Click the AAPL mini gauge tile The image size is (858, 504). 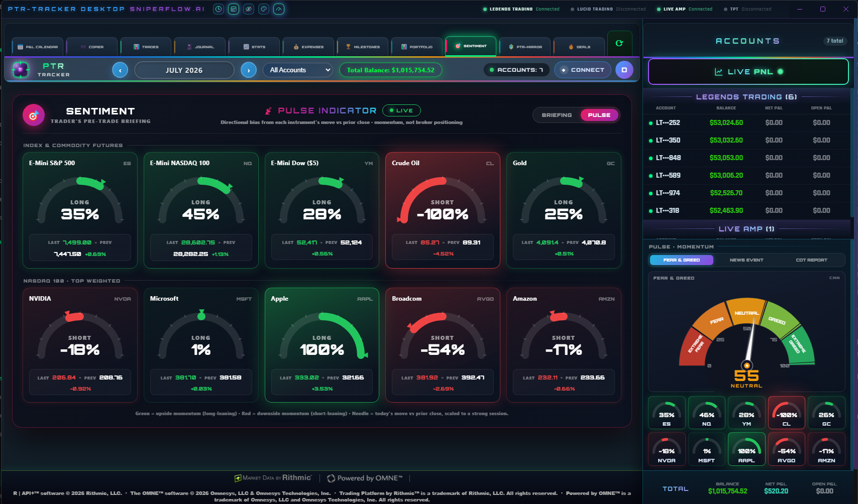pos(746,449)
